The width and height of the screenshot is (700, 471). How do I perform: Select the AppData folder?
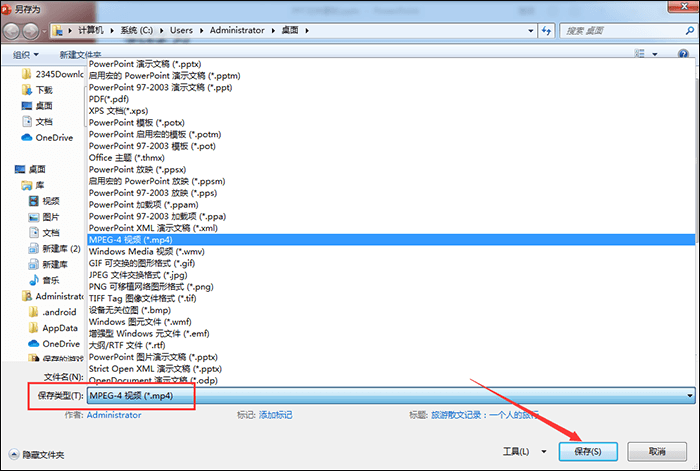(x=53, y=329)
